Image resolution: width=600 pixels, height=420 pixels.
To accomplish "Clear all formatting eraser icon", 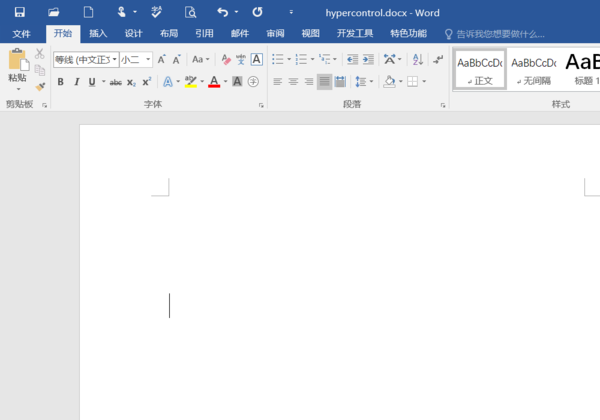I will 226,59.
